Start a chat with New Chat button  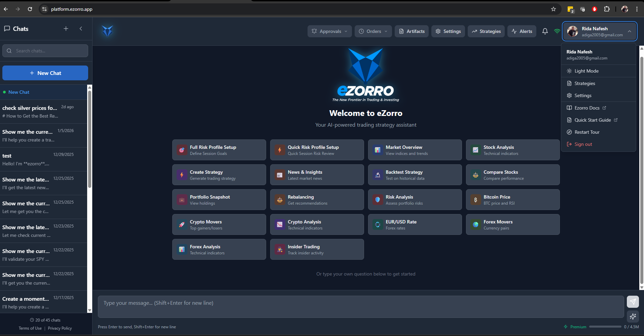click(x=45, y=73)
